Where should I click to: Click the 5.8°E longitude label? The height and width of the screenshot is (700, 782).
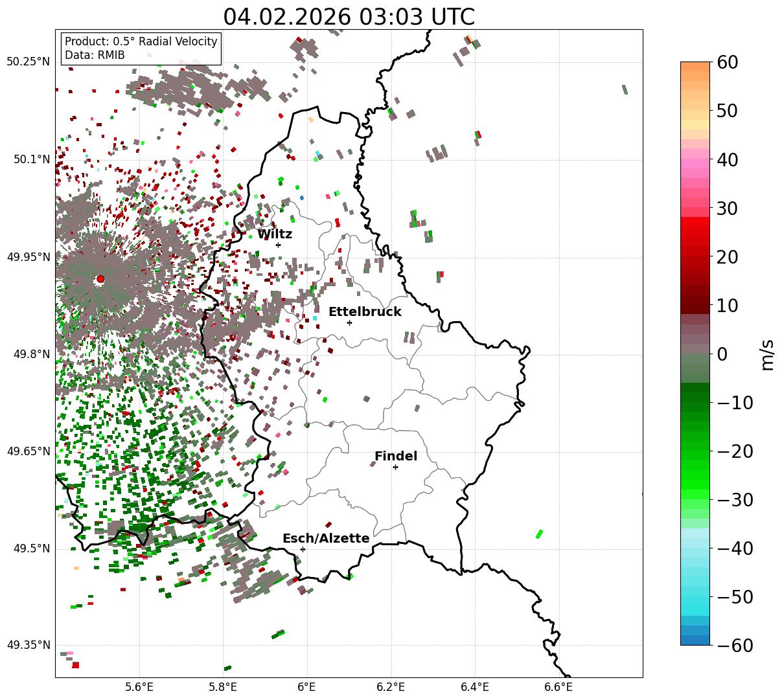pos(223,686)
